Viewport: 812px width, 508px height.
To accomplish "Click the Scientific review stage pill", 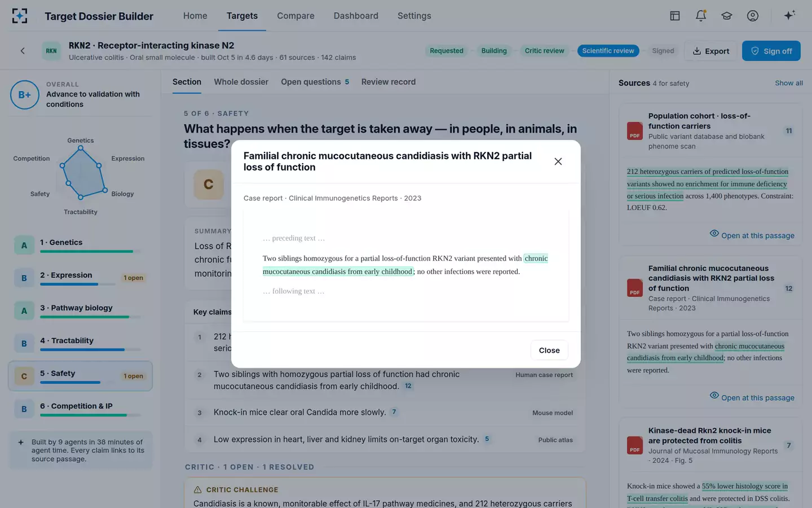I will coord(608,51).
